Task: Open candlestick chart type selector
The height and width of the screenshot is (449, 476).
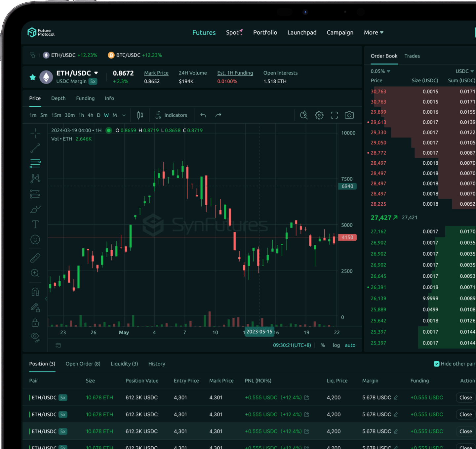Action: point(140,115)
